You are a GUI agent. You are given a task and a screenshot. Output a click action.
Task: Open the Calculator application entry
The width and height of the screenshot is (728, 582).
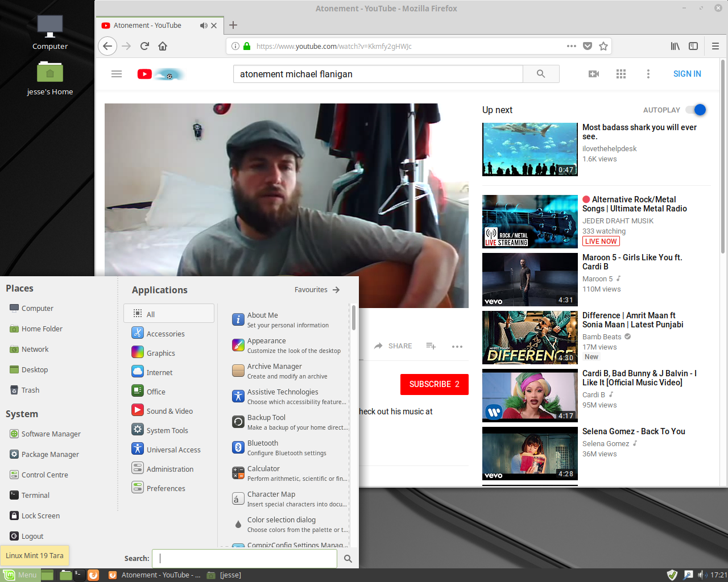pyautogui.click(x=290, y=473)
